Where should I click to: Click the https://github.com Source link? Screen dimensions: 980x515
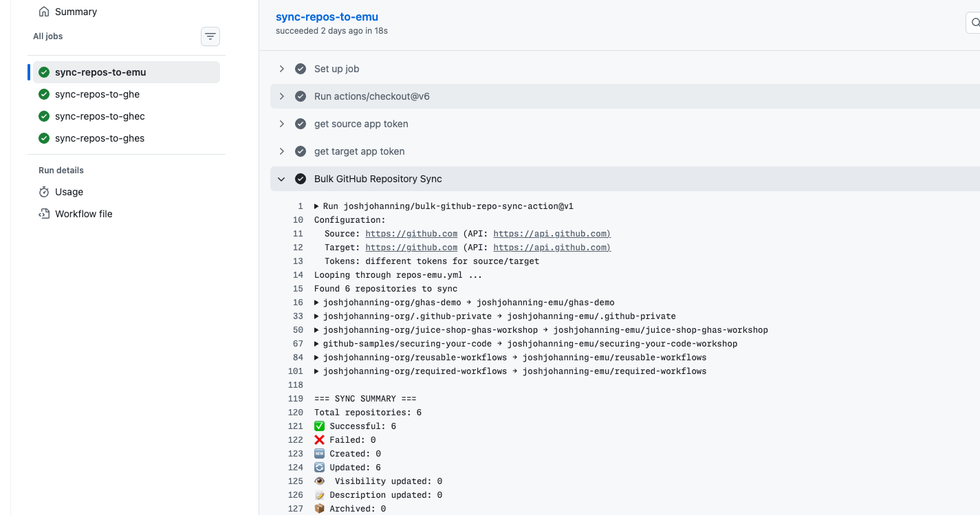click(411, 233)
